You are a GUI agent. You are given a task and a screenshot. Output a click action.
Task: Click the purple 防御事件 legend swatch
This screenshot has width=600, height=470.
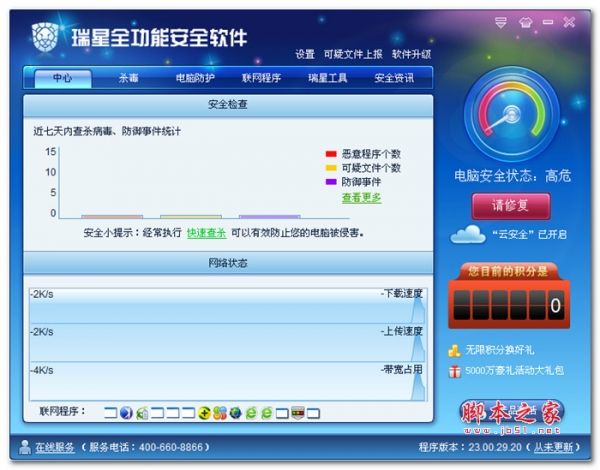click(x=331, y=181)
